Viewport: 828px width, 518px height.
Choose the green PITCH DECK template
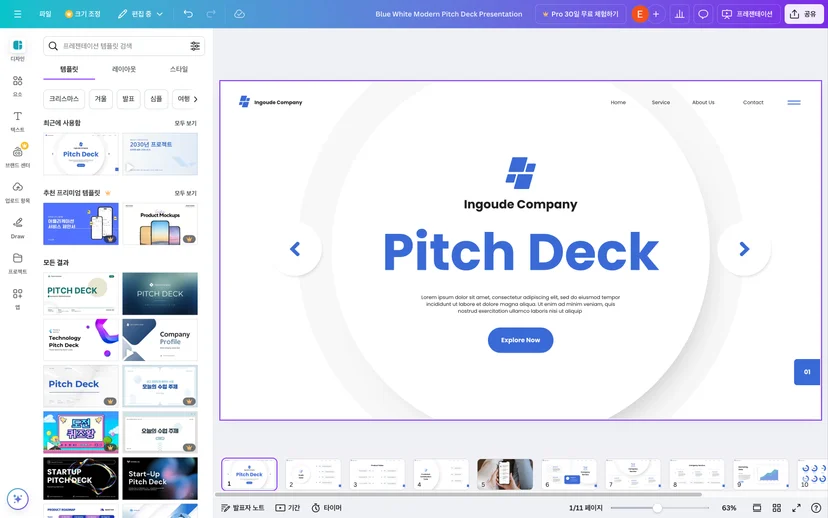[x=81, y=294]
